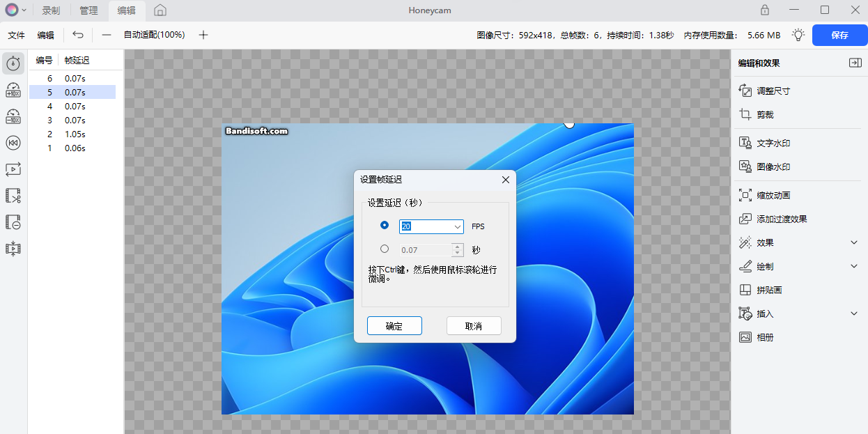868x434 pixels.
Task: Click the undo arrow in toolbar
Action: coord(78,35)
